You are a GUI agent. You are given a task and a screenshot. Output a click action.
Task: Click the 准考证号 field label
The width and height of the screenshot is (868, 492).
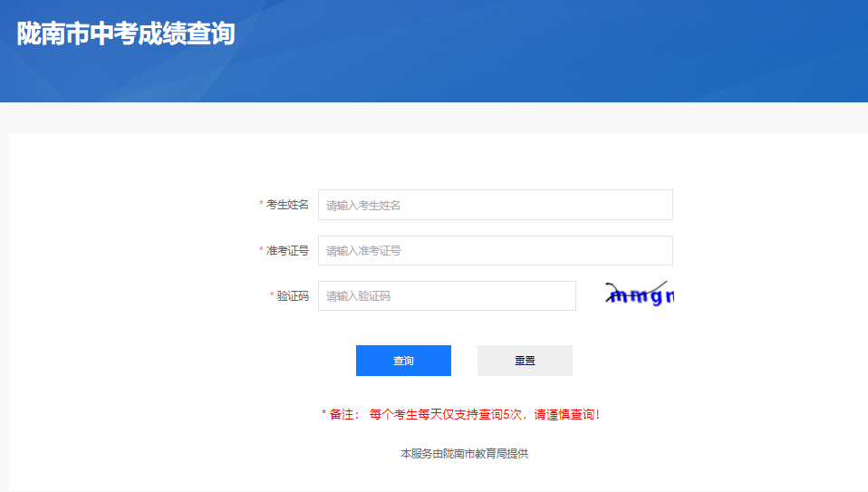287,251
